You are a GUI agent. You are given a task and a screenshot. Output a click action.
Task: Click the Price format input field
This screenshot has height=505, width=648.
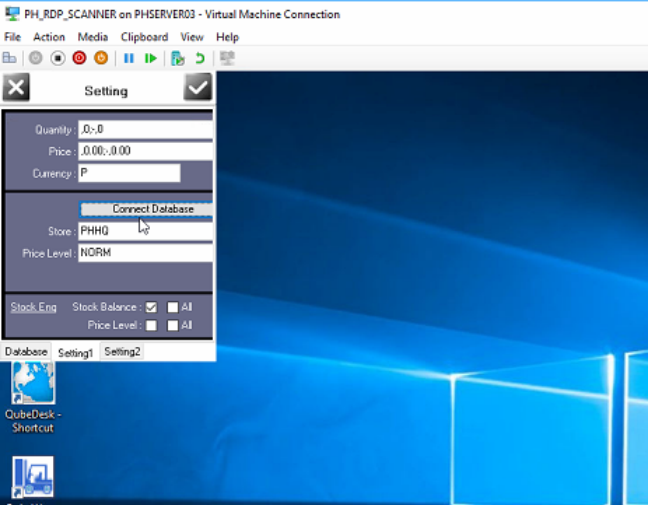point(145,151)
